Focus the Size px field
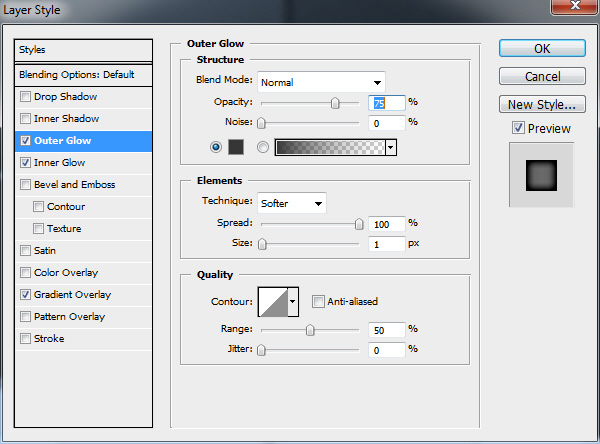The image size is (600, 444). coord(386,244)
